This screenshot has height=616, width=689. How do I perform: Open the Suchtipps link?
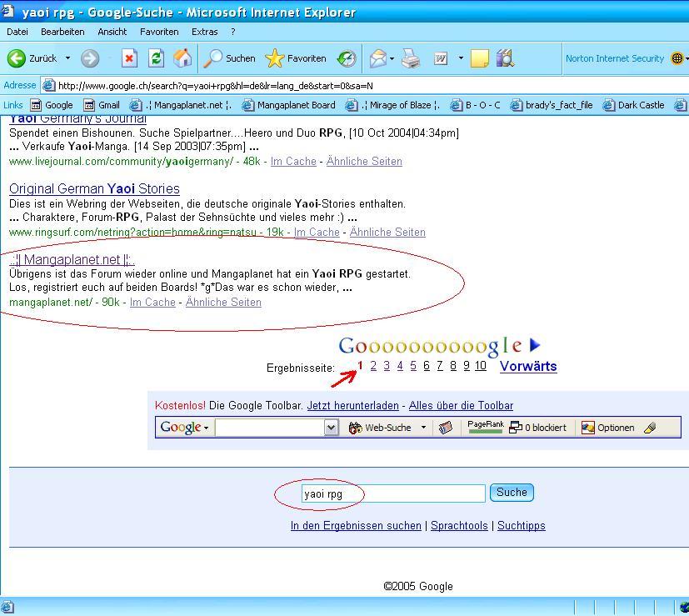tap(522, 526)
